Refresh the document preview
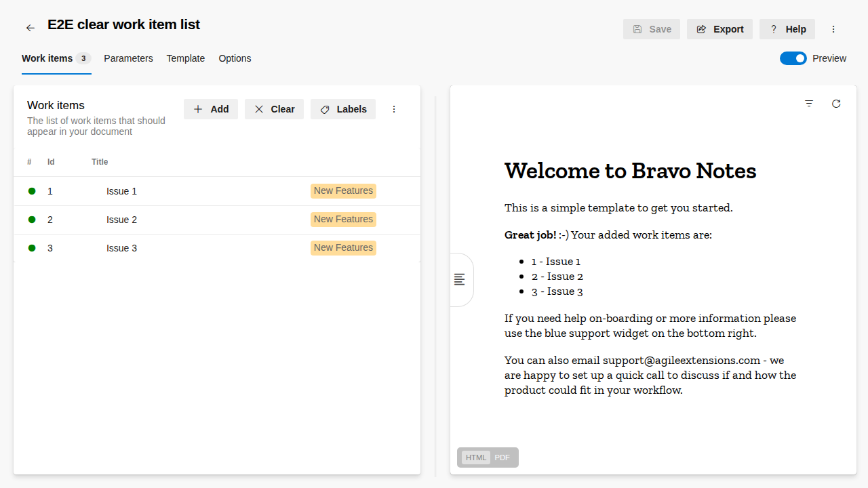The image size is (868, 488). point(836,104)
